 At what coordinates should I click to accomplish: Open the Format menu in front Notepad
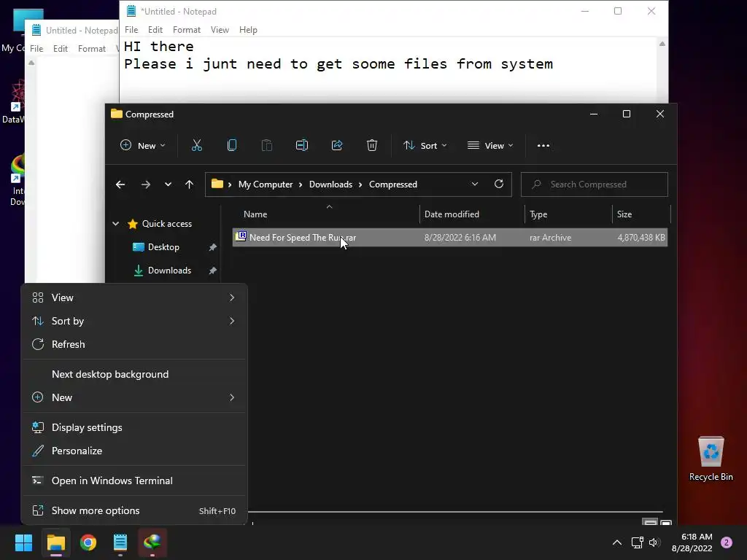click(x=186, y=29)
